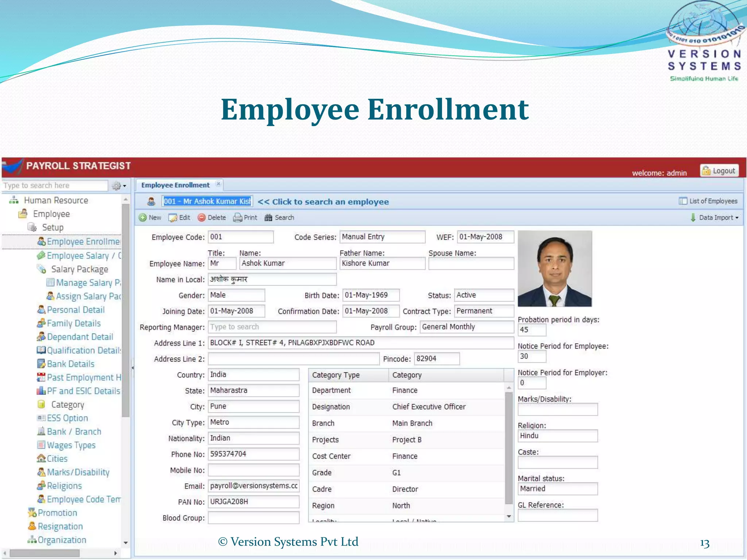The width and height of the screenshot is (747, 560).
Task: Open the Employee folder in the tree
Action: click(51, 214)
